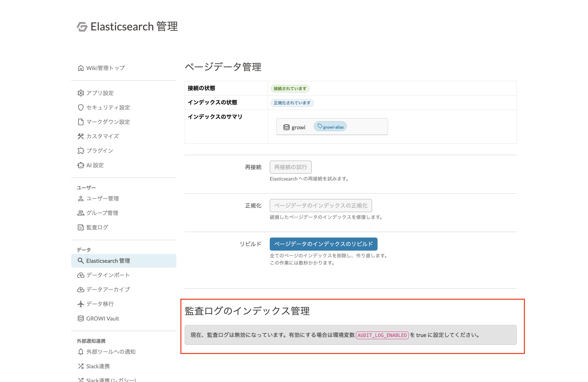
Task: Go to Slack連携 settings
Action: pos(124,366)
